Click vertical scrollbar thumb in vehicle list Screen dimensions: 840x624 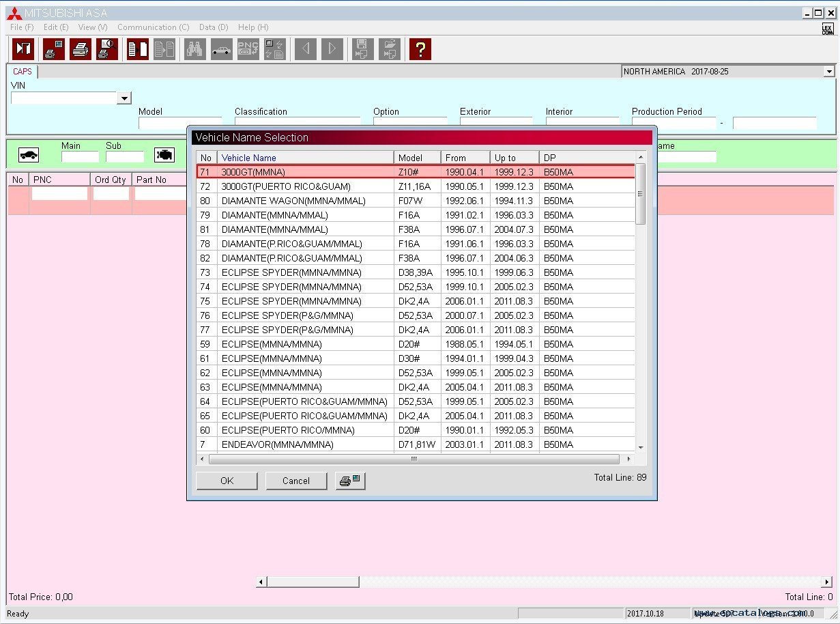640,194
